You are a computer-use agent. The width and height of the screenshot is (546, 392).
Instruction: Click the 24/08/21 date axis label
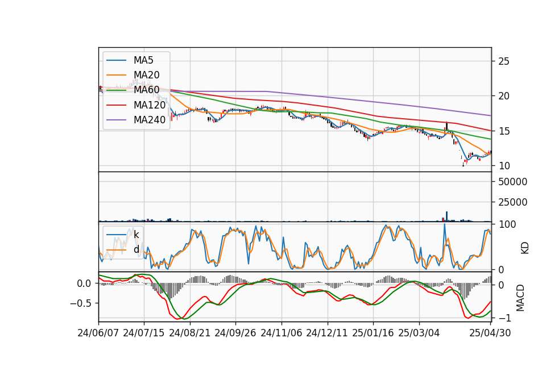point(190,333)
